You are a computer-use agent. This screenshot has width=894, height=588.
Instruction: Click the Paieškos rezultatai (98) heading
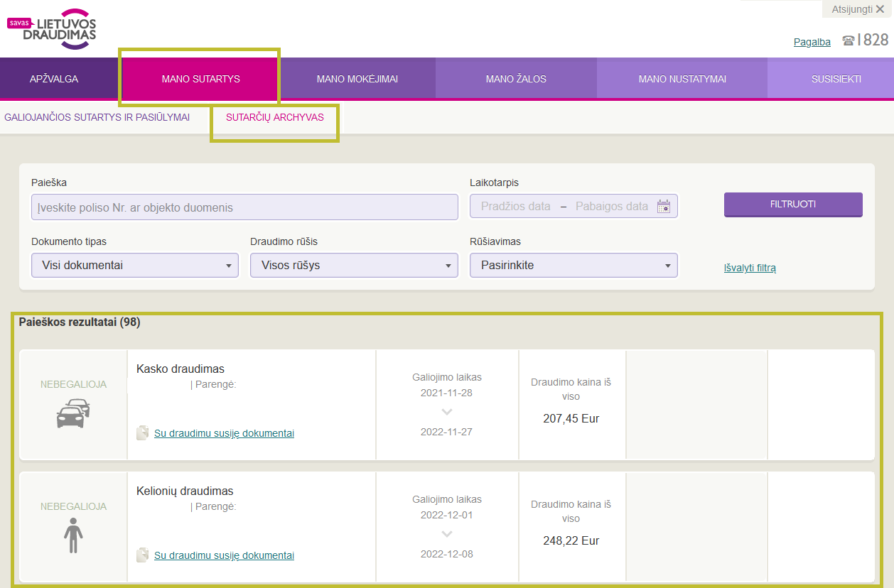[x=80, y=322]
